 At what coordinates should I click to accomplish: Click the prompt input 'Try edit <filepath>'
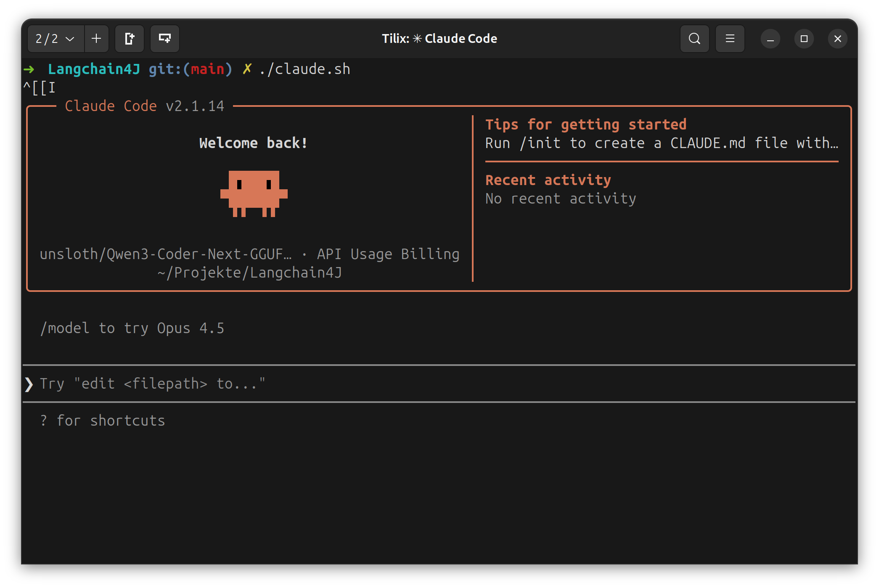[153, 384]
